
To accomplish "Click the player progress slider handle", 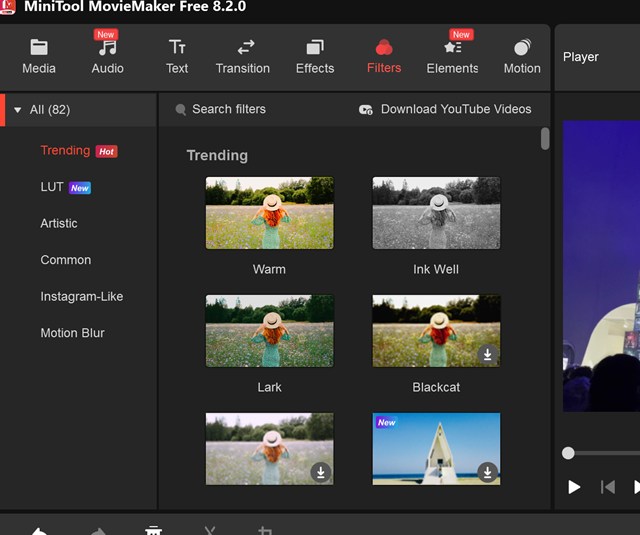I will coord(568,453).
